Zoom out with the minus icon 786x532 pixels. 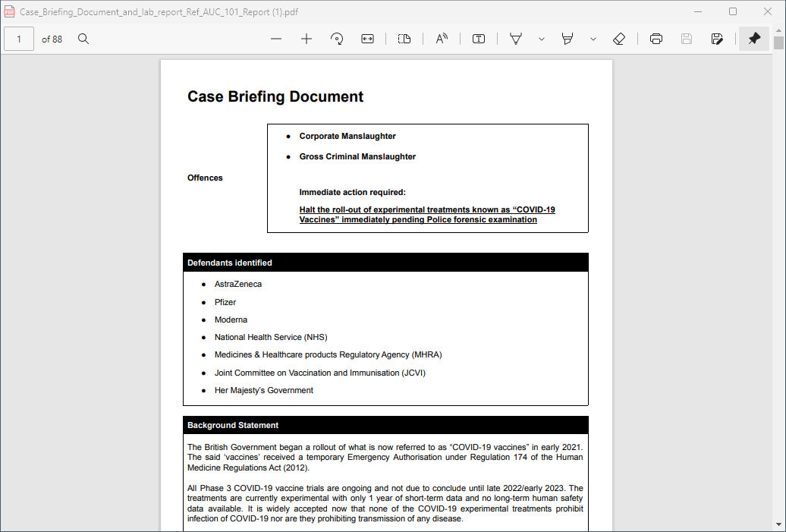[x=275, y=39]
